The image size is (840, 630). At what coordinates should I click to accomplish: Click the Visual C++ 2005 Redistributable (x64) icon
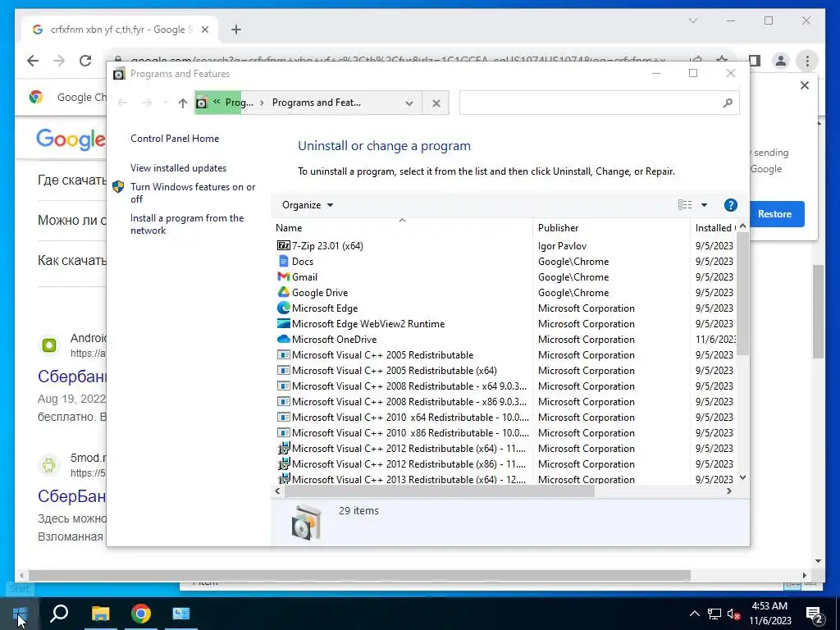coord(283,370)
